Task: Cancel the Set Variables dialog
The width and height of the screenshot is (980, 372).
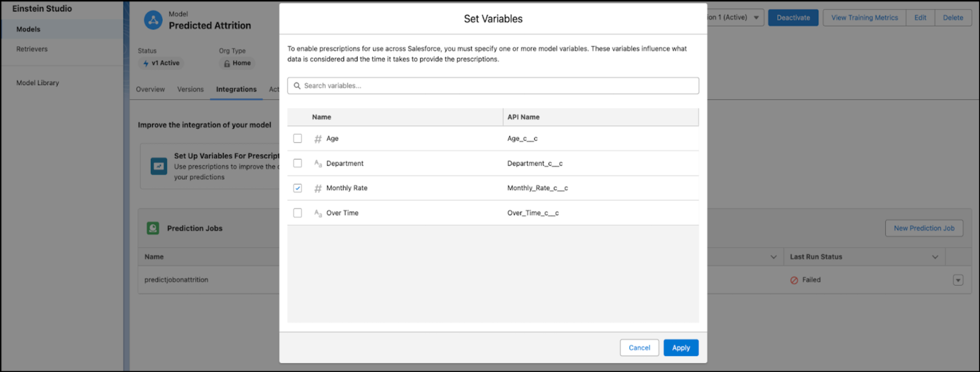Action: click(639, 348)
